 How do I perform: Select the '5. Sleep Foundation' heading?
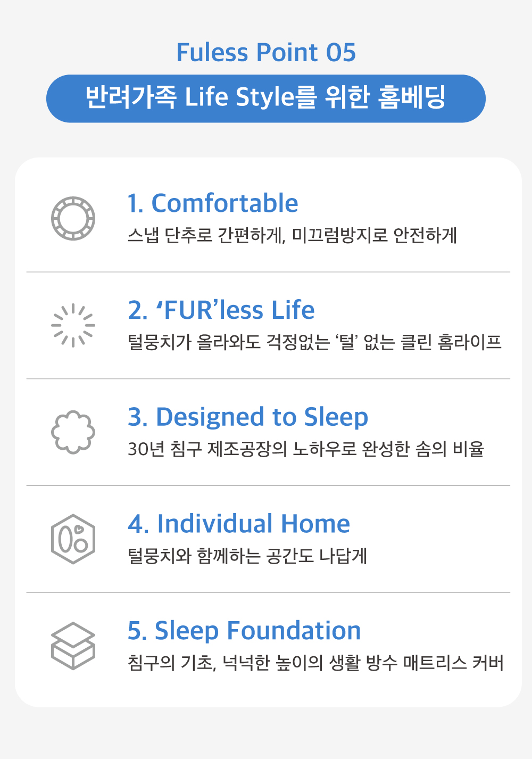point(244,631)
